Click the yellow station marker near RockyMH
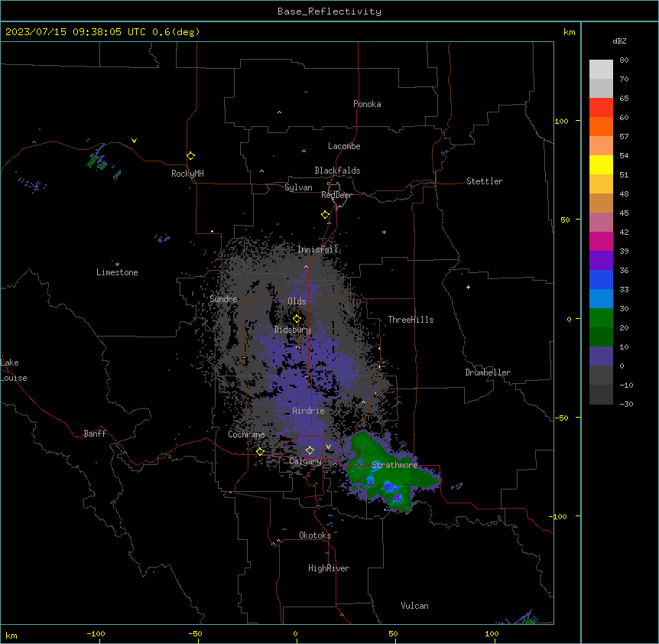 click(190, 156)
